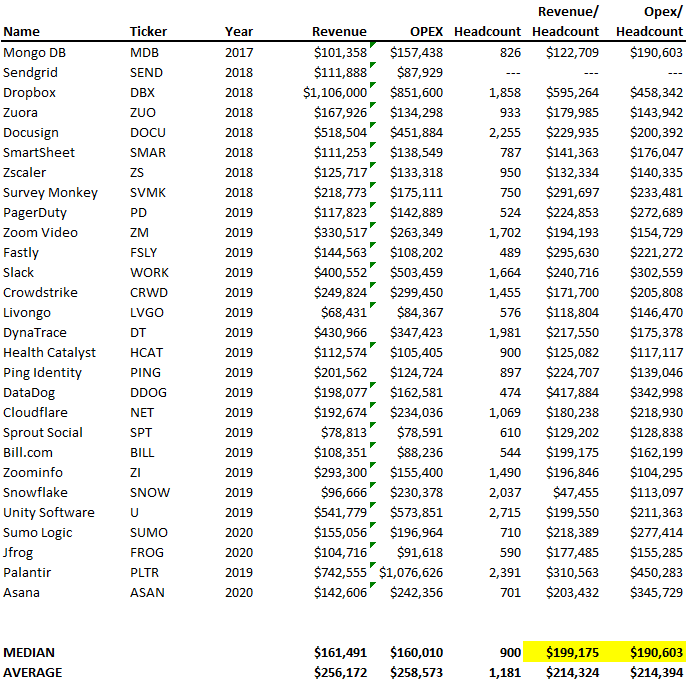Select Health Catalyst name cell
Image resolution: width=686 pixels, height=682 pixels.
(x=49, y=353)
